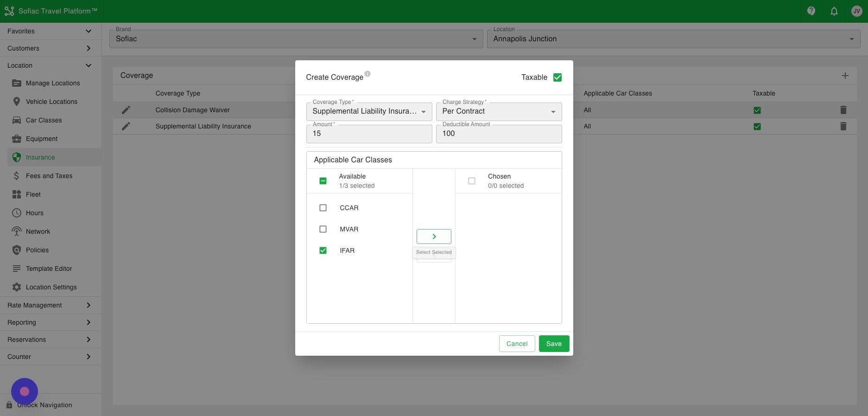This screenshot has width=868, height=416.
Task: Click the Network signal icon
Action: [x=17, y=231]
